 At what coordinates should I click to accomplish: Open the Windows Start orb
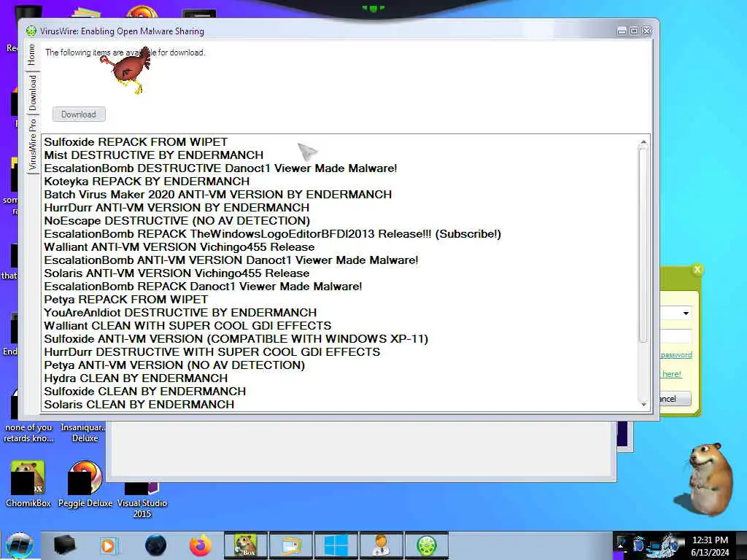20,545
